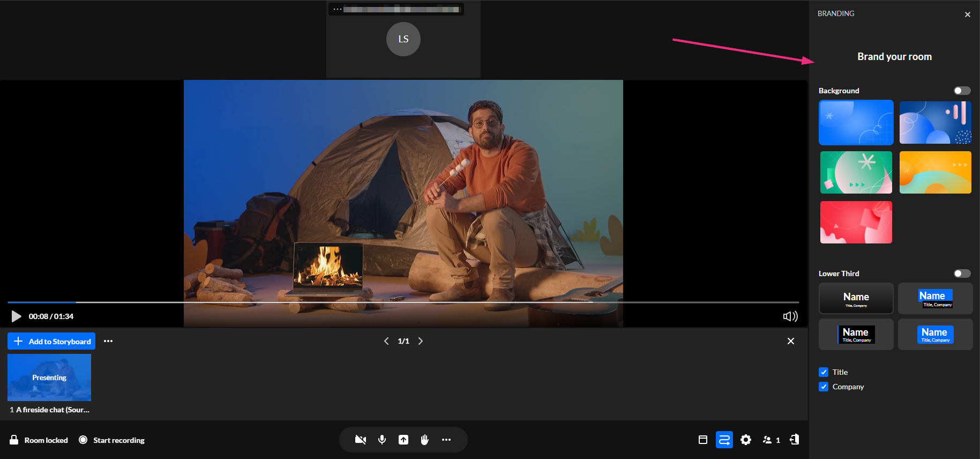
Task: Select the black box Name lower third
Action: (x=856, y=334)
